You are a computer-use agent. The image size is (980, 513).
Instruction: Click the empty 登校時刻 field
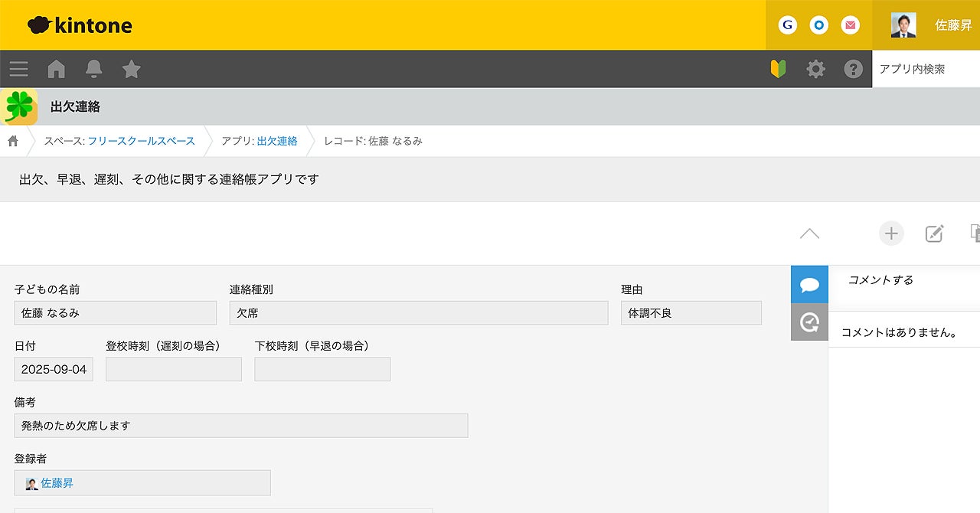[174, 369]
